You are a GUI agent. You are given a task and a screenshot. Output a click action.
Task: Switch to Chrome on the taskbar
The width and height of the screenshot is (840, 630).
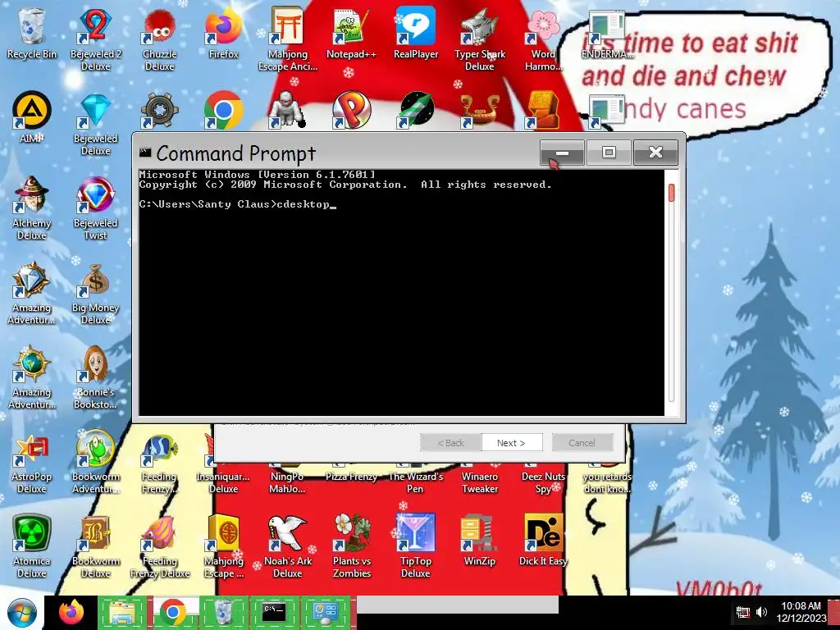point(174,612)
